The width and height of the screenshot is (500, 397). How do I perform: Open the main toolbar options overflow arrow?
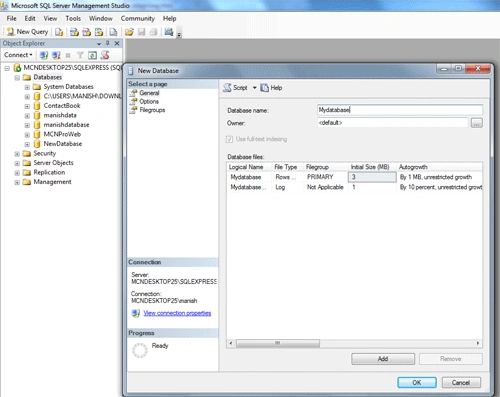[x=179, y=35]
